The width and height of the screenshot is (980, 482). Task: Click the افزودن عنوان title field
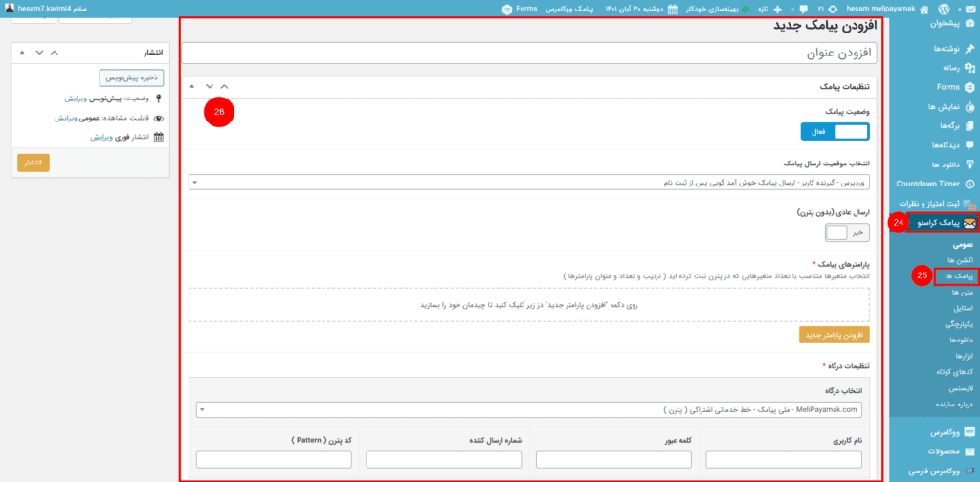coord(529,53)
